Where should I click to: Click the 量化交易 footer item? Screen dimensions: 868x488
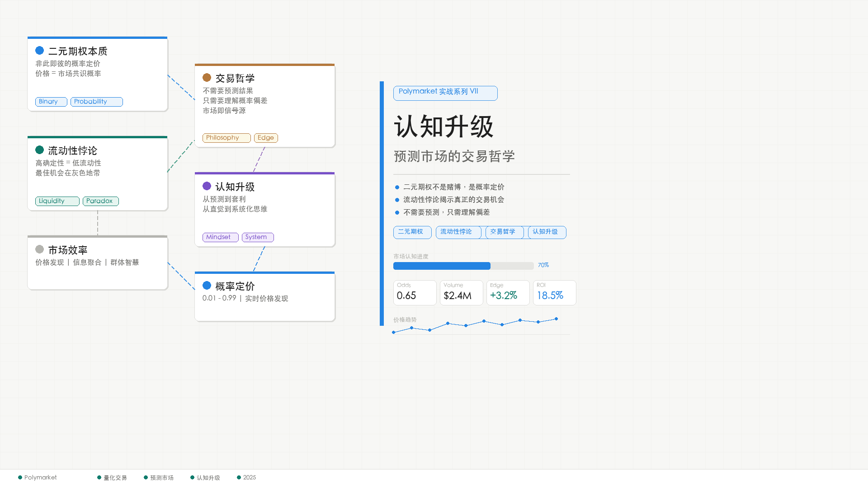tap(115, 478)
